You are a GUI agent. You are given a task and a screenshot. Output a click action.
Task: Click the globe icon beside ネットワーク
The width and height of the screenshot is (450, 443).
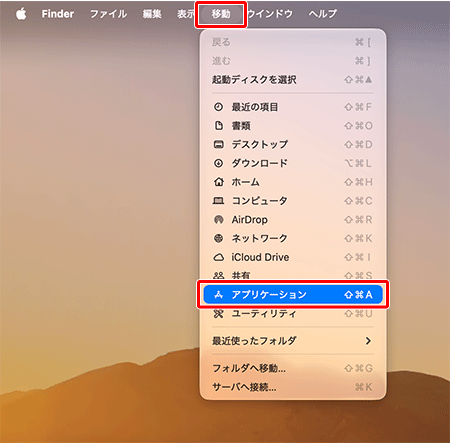(218, 238)
